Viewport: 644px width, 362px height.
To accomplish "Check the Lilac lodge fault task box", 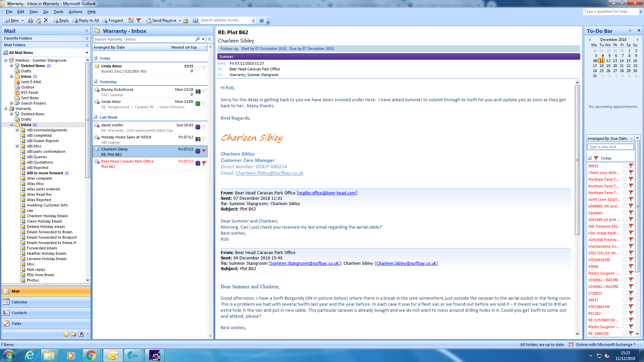I will 625,233.
